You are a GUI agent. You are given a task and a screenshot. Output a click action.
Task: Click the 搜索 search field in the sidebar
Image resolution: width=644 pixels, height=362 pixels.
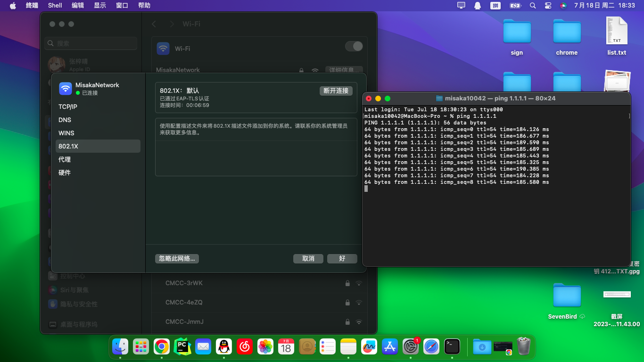pos(91,43)
